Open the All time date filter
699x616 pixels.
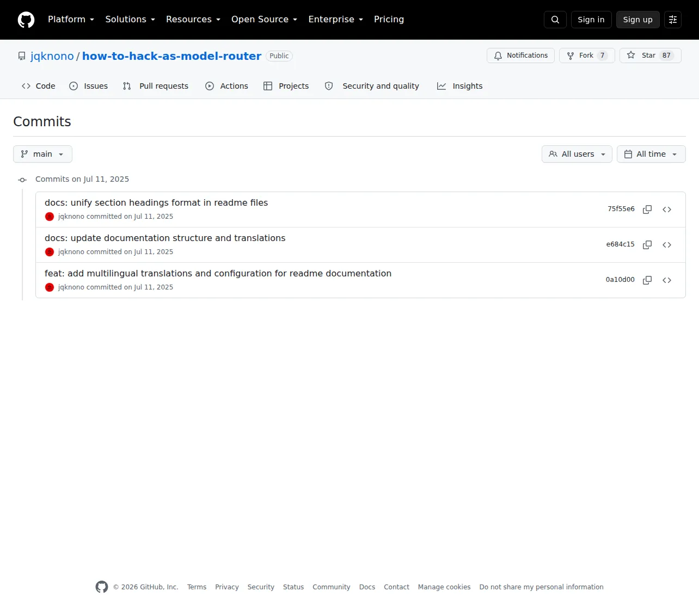pyautogui.click(x=651, y=154)
